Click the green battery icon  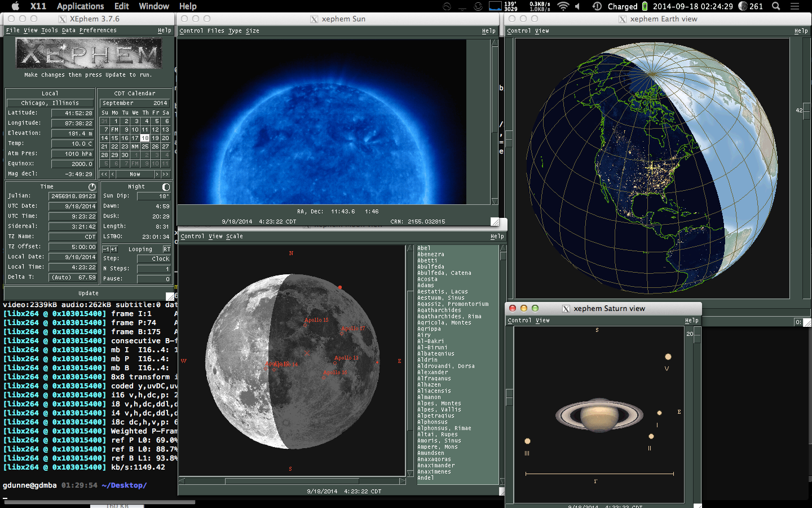(645, 6)
